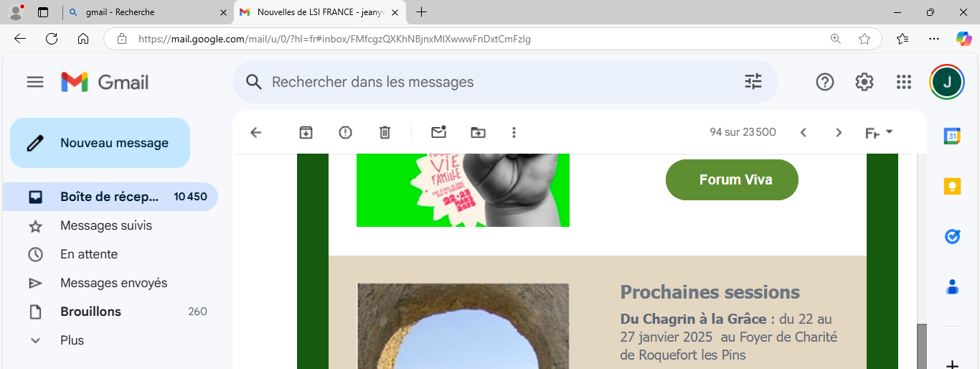Click Nouveau message compose button

point(100,143)
